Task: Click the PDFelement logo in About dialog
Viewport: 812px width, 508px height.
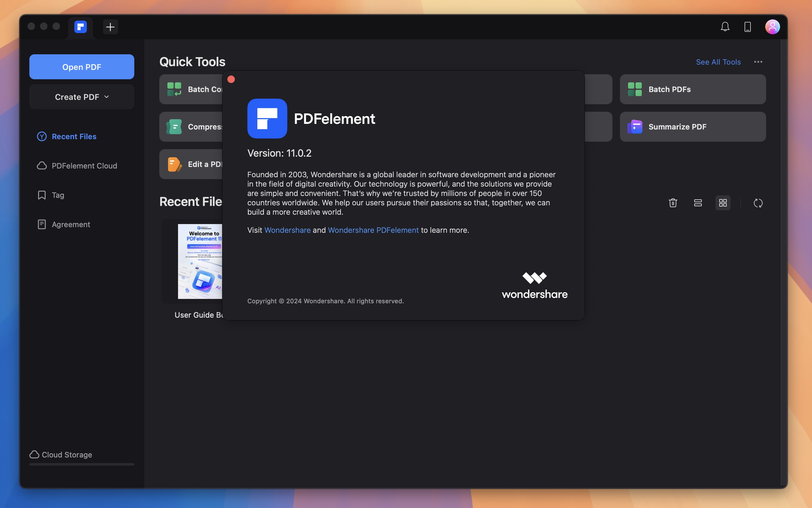Action: [x=267, y=119]
